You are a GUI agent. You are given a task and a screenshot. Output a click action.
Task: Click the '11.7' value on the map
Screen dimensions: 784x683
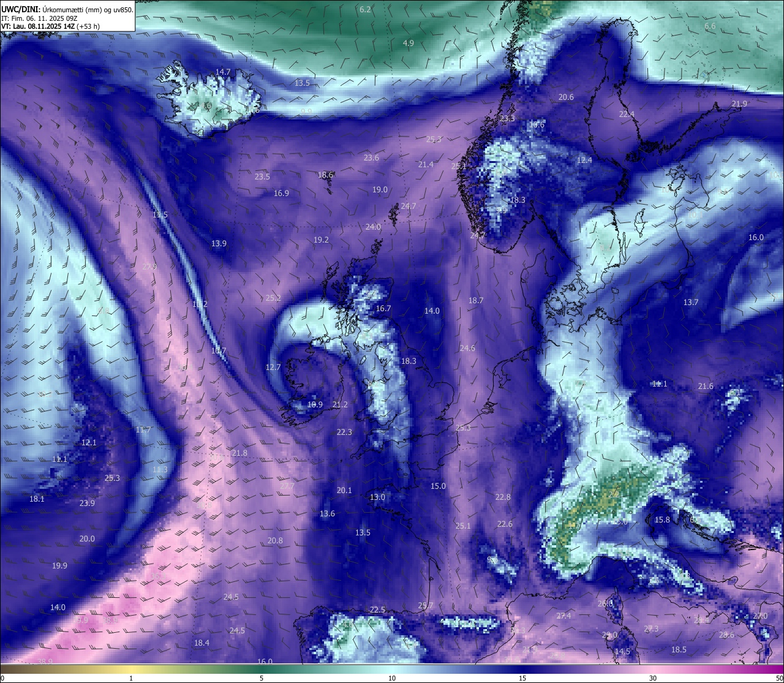click(143, 429)
